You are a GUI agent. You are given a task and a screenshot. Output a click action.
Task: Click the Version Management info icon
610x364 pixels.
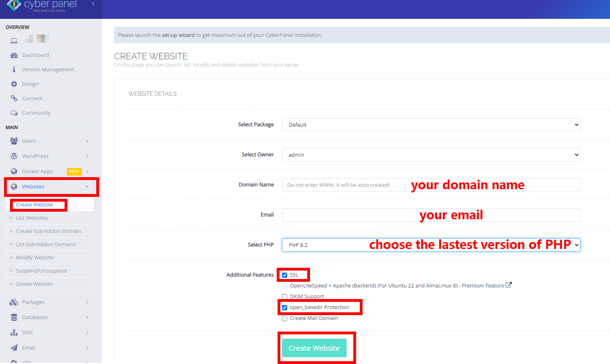point(14,70)
